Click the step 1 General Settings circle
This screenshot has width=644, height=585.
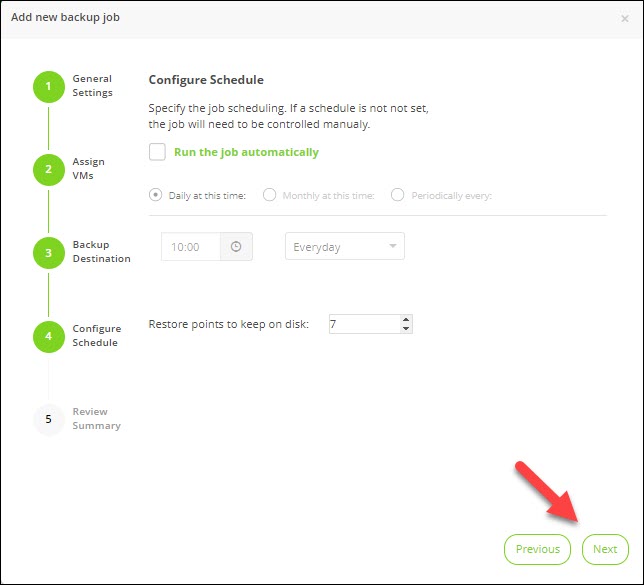click(x=48, y=87)
